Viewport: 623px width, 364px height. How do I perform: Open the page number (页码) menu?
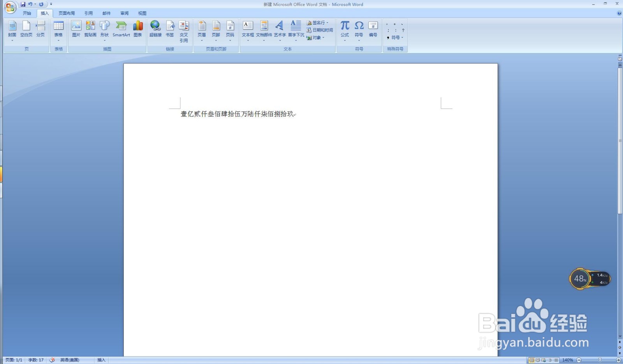pos(230,30)
